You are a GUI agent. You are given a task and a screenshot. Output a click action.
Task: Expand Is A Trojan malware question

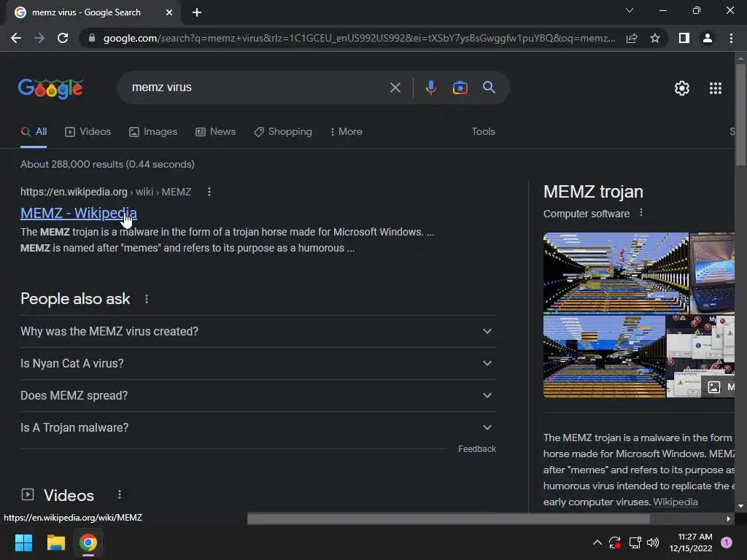(x=258, y=427)
